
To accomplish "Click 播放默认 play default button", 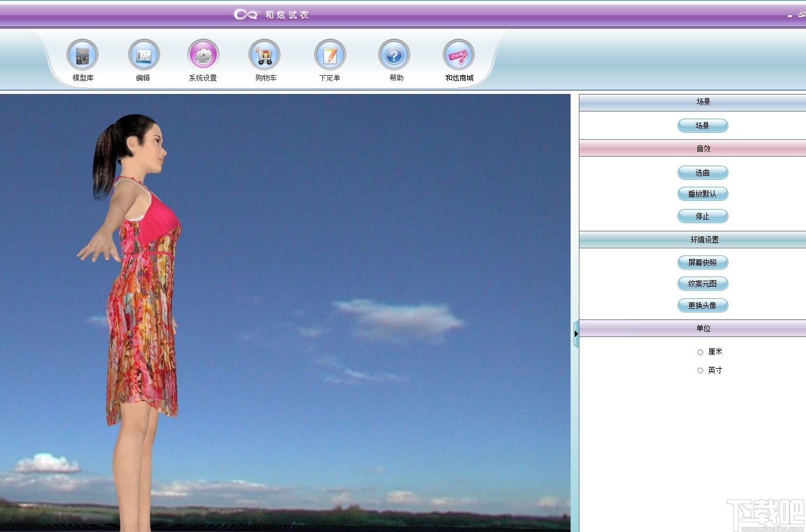I will click(x=703, y=194).
